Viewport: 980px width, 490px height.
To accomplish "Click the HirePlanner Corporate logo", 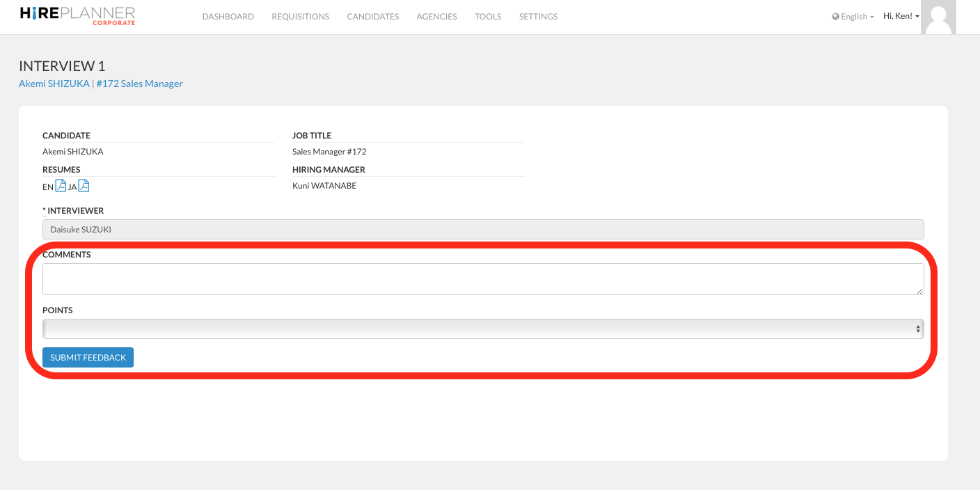I will click(77, 16).
